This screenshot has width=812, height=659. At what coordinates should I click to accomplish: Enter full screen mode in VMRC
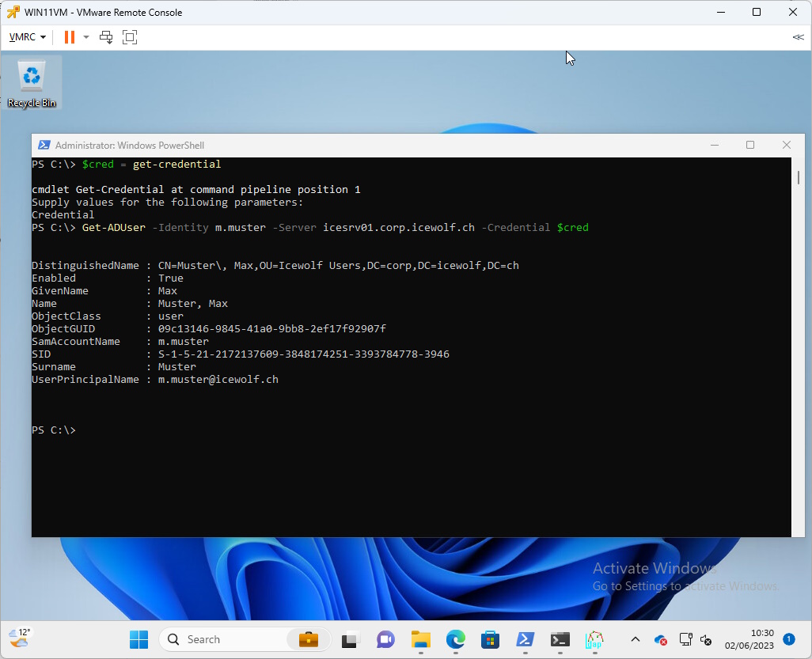pyautogui.click(x=130, y=37)
